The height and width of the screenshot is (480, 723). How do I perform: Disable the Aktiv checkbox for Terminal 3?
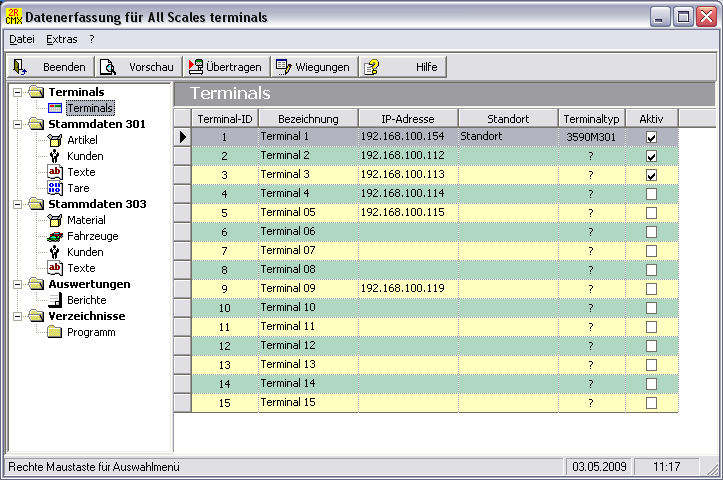tap(651, 175)
